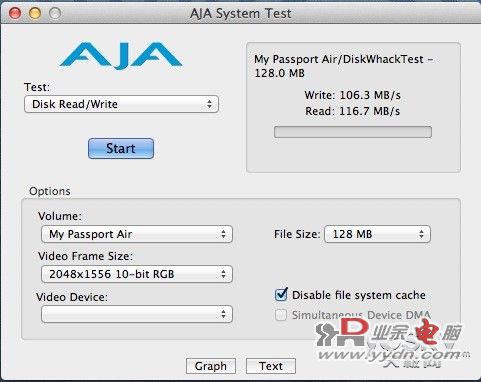
Task: Toggle the Simultaneous Device DMA checkbox
Action: pyautogui.click(x=281, y=315)
